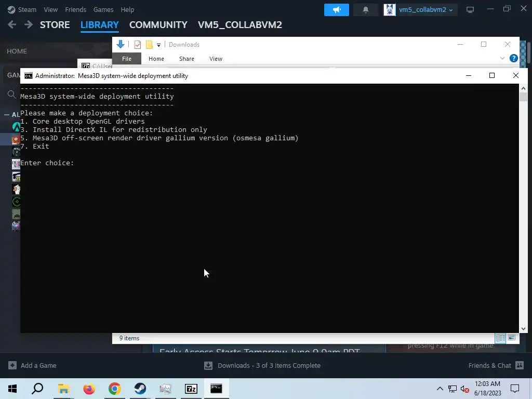Click the Steam back arrow
Viewport: 532px width, 399px height.
[x=12, y=24]
